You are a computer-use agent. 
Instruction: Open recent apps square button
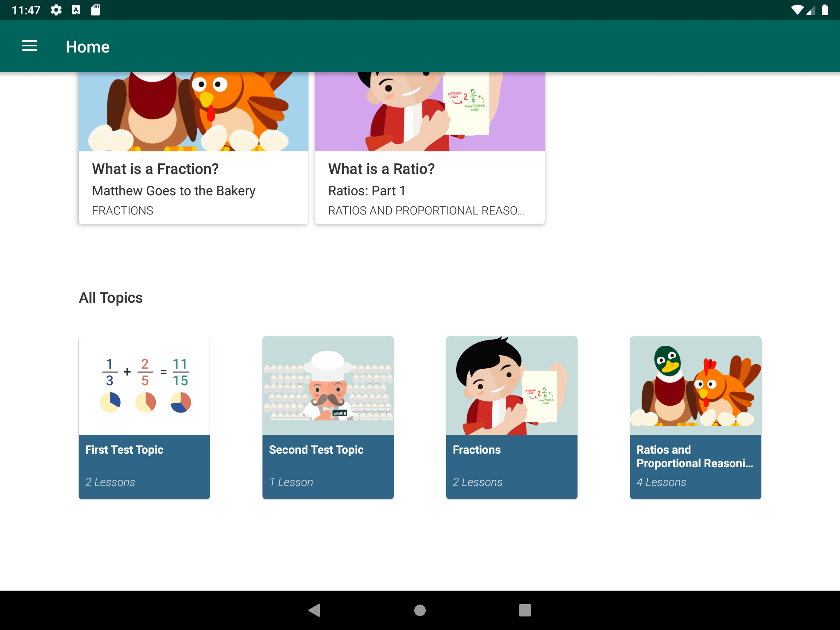[x=525, y=610]
